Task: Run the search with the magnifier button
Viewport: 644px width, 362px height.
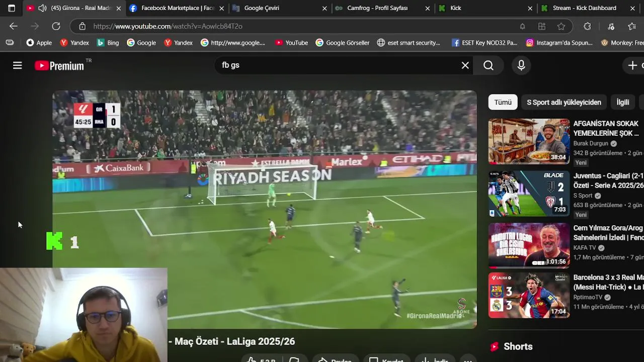Action: point(489,65)
